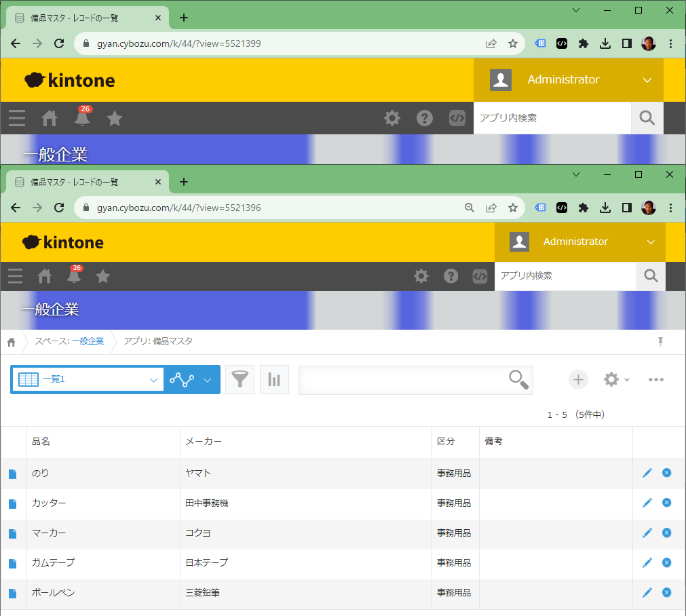Click the 品名 column header
Image resolution: width=686 pixels, height=616 pixels.
pos(41,442)
